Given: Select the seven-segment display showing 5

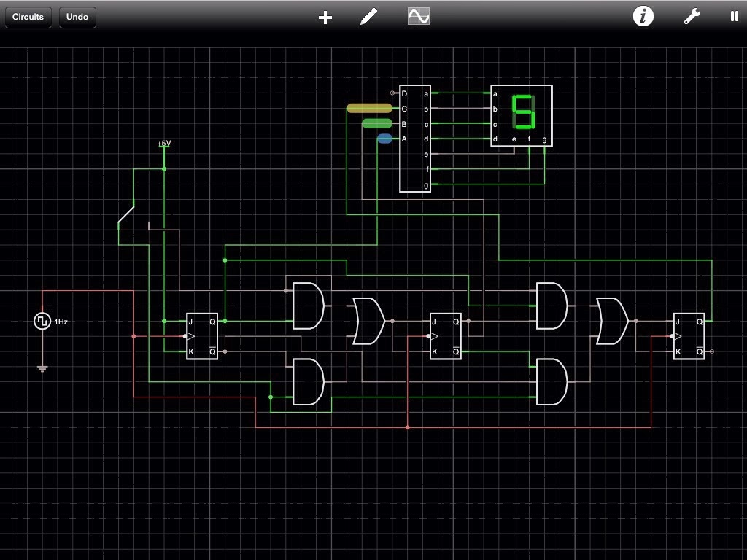Looking at the screenshot, I should tap(521, 116).
